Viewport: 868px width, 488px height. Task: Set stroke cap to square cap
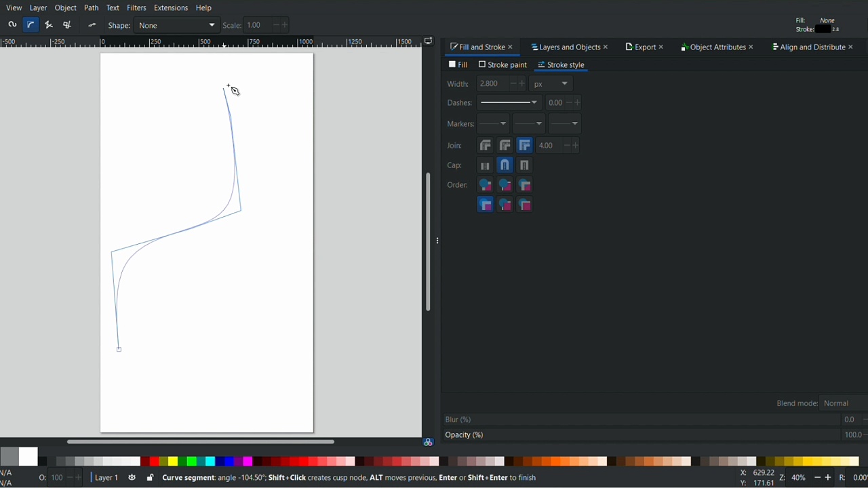click(525, 165)
